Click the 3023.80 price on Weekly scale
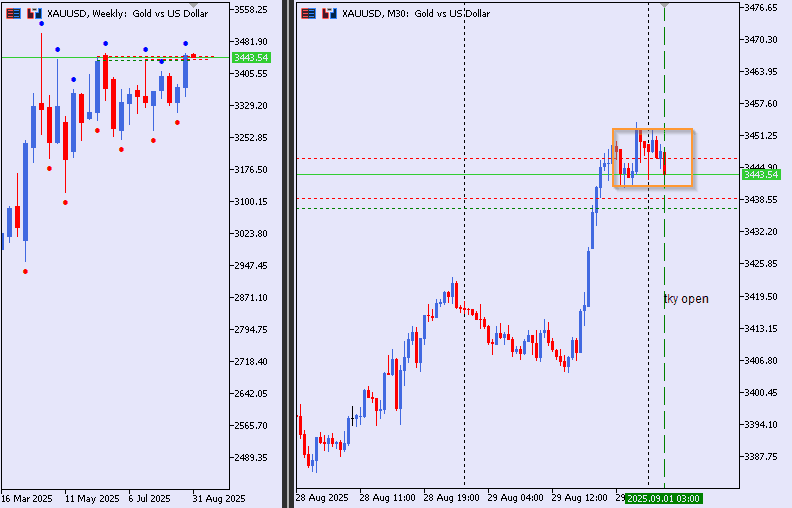 click(x=251, y=234)
